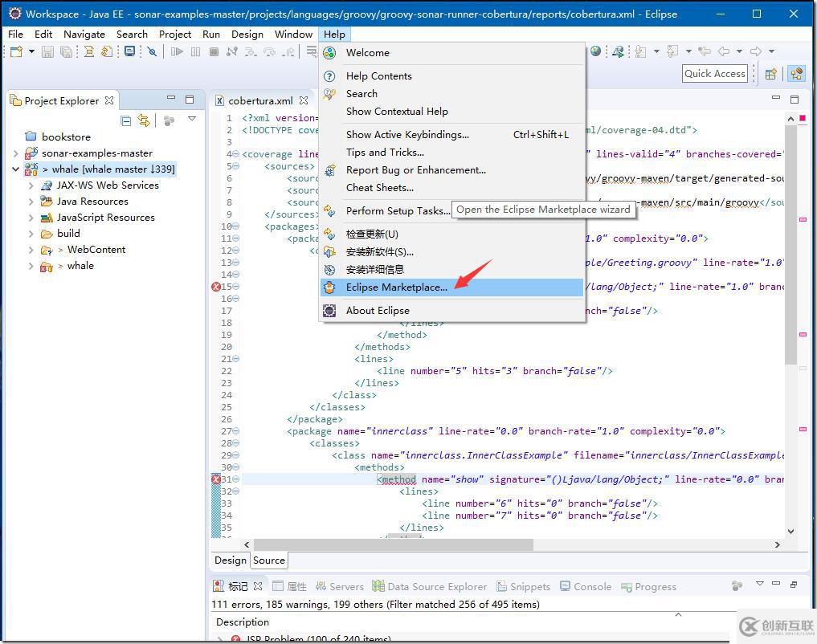
Task: Open the New wizard dropdown arrow
Action: point(31,51)
